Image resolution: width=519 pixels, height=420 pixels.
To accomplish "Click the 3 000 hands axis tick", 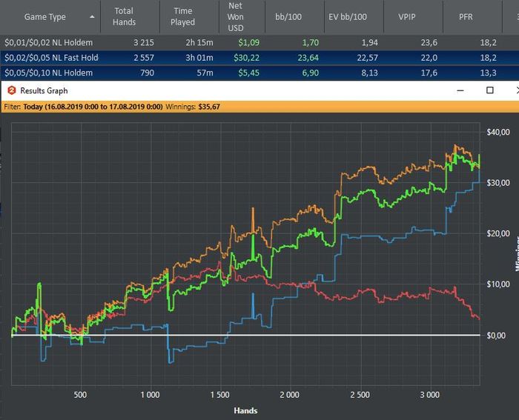I will pyautogui.click(x=430, y=395).
